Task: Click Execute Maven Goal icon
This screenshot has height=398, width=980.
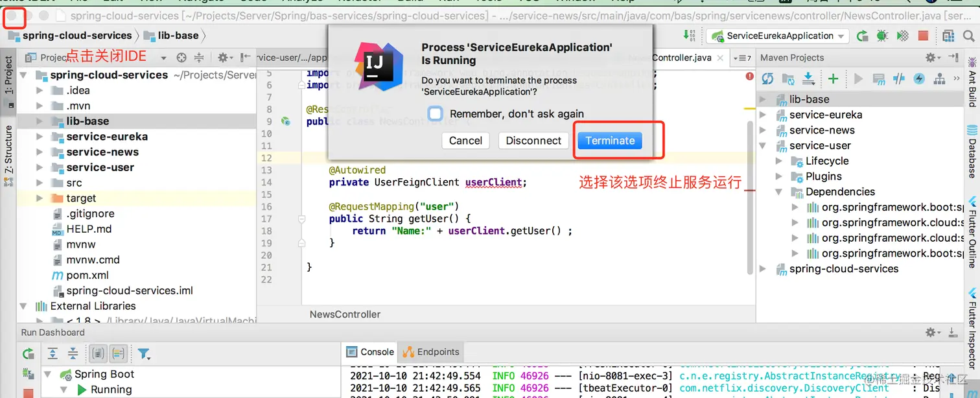Action: tap(879, 79)
